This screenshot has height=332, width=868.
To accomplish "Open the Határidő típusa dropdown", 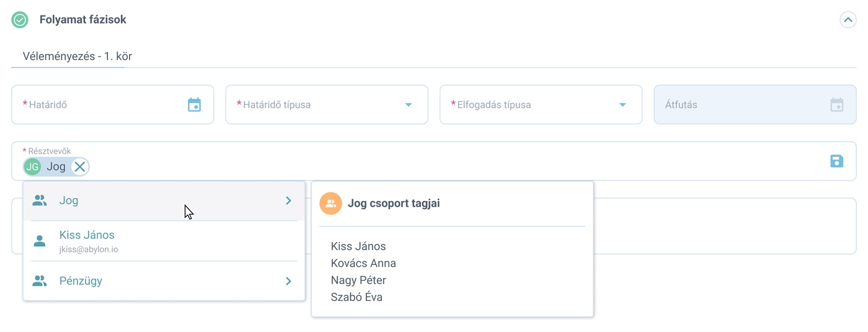I will pyautogui.click(x=327, y=105).
